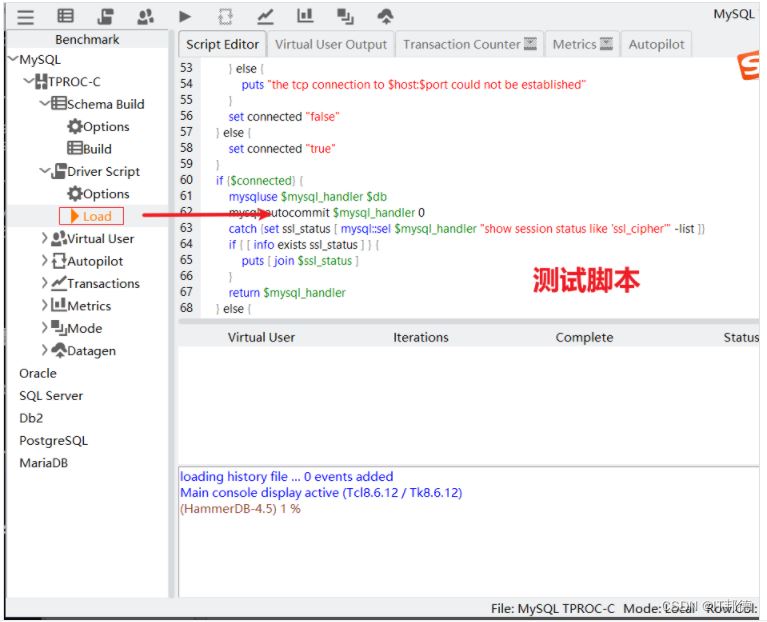Collapse the Schema Build tree node
Image resolution: width=767 pixels, height=622 pixels.
45,104
